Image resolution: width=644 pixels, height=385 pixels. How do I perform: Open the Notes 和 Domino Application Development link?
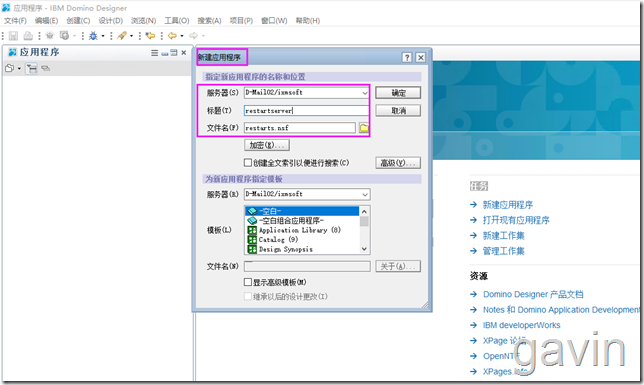561,310
